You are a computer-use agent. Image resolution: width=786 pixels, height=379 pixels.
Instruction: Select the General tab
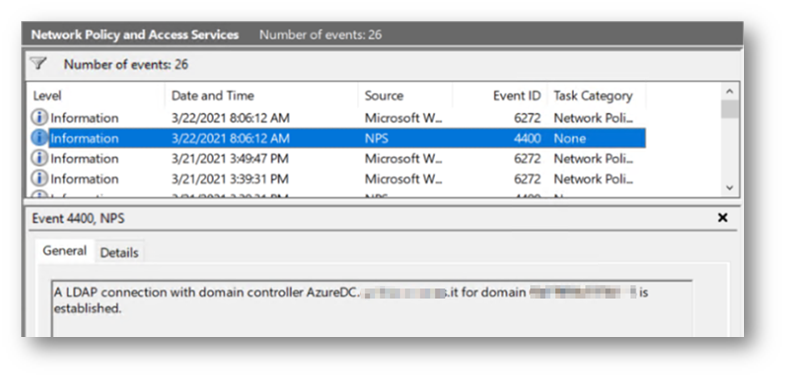[65, 251]
